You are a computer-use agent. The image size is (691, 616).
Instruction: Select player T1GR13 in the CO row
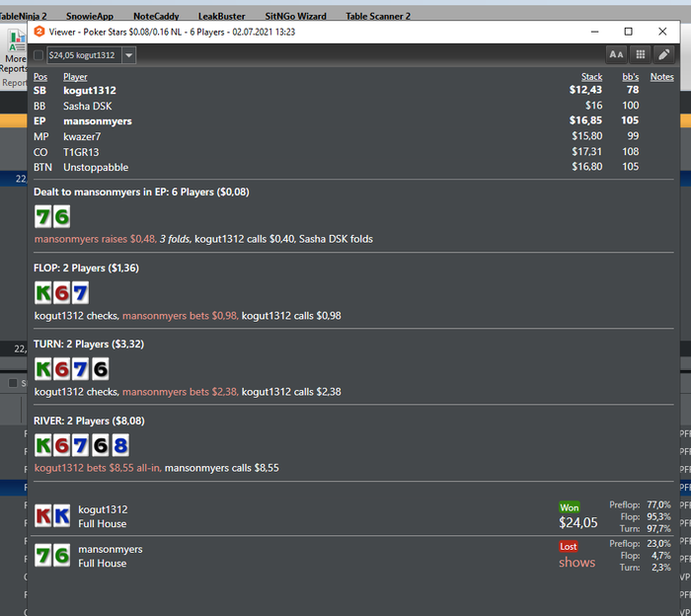pyautogui.click(x=81, y=152)
